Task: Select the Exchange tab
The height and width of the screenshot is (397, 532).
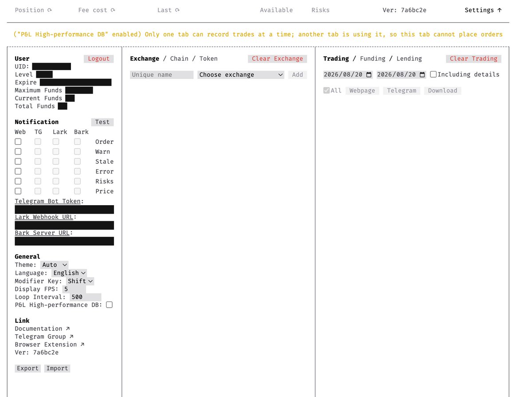Action: pyautogui.click(x=145, y=59)
